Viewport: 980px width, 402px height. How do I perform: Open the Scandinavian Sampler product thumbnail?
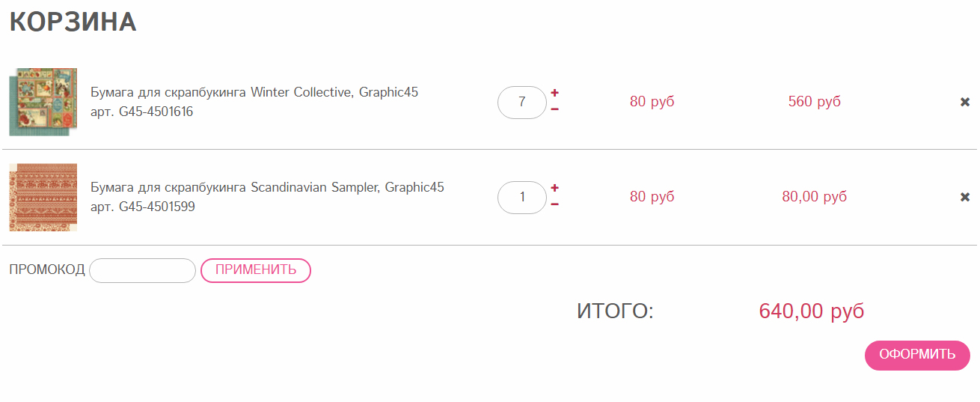point(43,197)
